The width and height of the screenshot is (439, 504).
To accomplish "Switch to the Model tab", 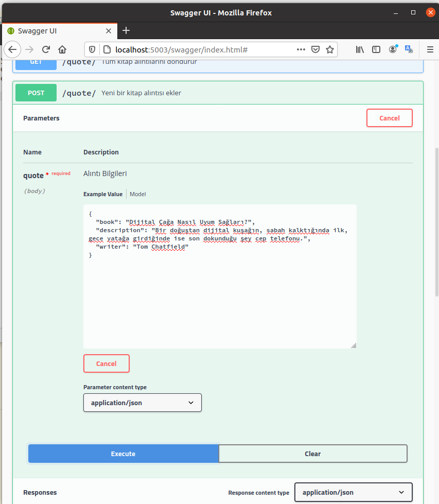I will 138,194.
